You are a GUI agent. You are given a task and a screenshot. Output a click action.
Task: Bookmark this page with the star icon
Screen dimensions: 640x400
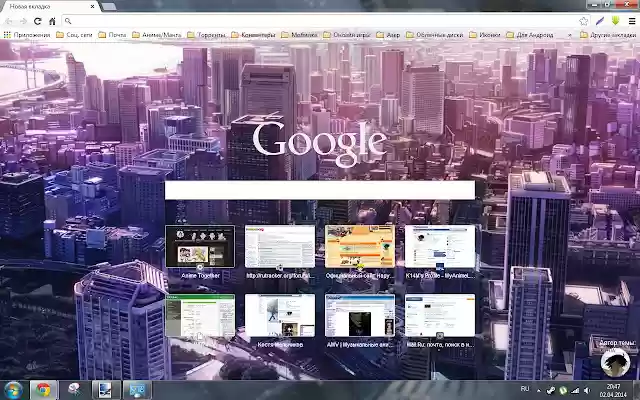[584, 21]
